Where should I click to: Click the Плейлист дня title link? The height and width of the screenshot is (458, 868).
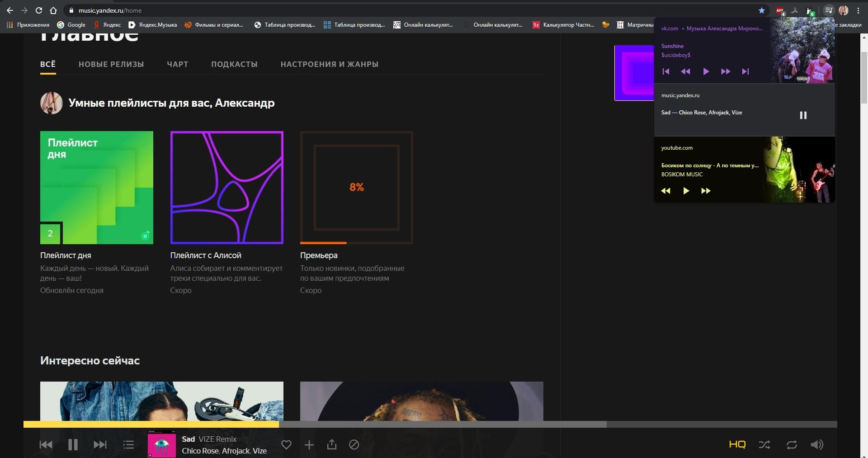coord(66,255)
